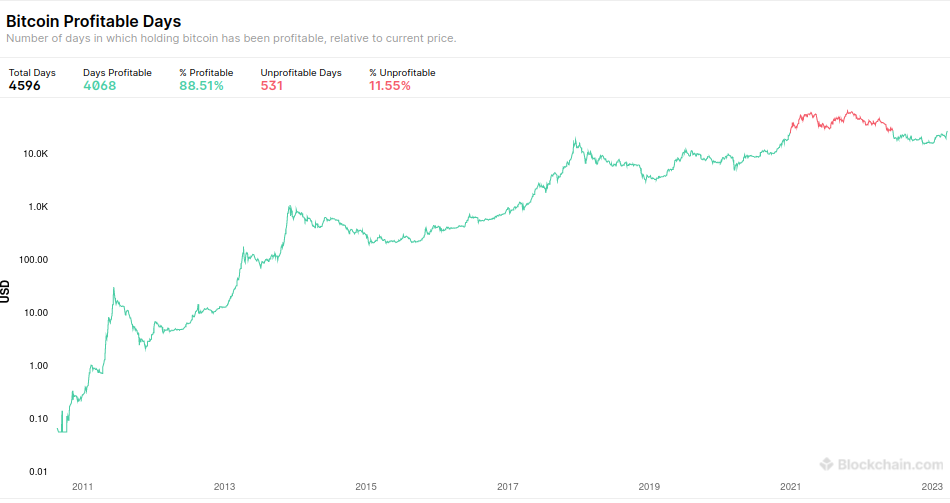950x503 pixels.
Task: Click the chart subtitle about profitable holding days
Action: (x=231, y=39)
